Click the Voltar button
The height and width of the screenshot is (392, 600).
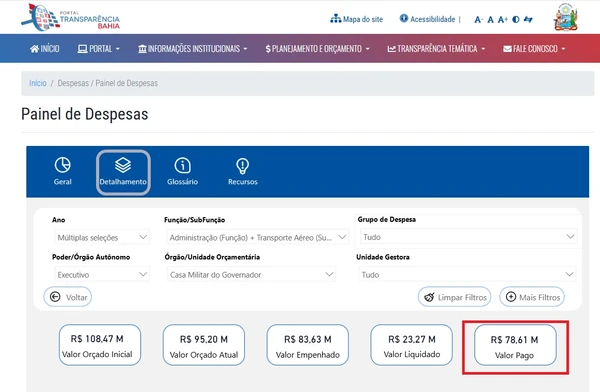[x=68, y=297]
